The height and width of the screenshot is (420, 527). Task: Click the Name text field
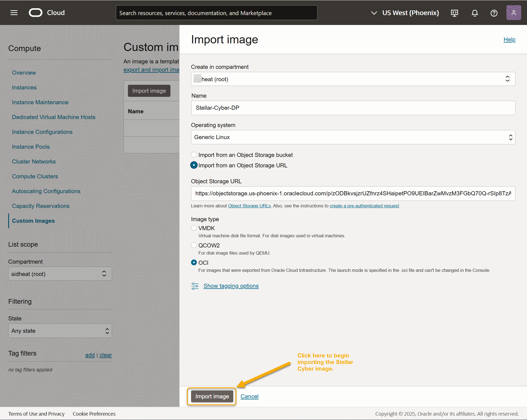pyautogui.click(x=353, y=108)
